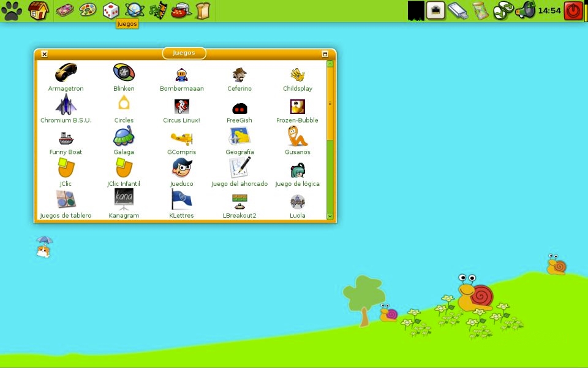The width and height of the screenshot is (588, 368).
Task: Open the paint palette category
Action: (88, 10)
